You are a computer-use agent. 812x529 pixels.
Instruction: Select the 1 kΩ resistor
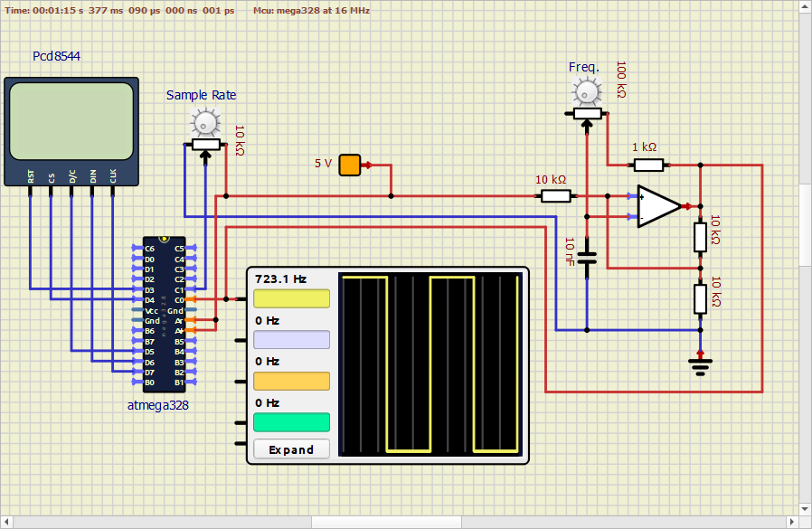coord(648,165)
